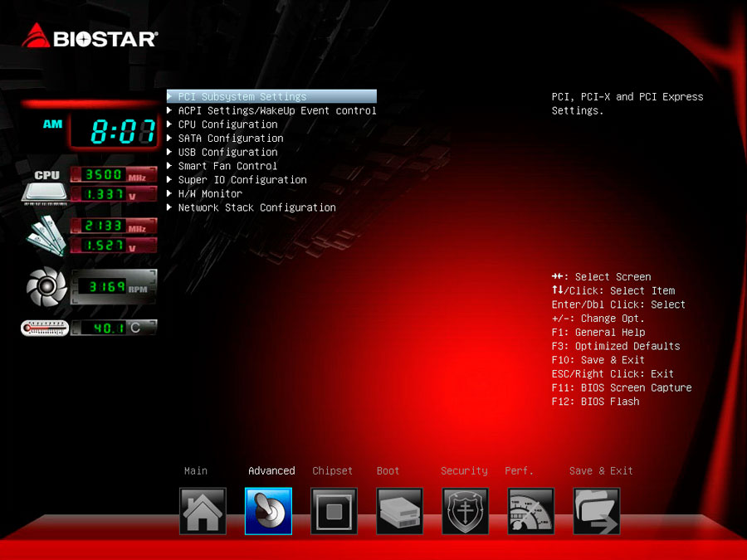This screenshot has width=747, height=560.
Task: Click the Perf. speedometer icon
Action: [530, 511]
